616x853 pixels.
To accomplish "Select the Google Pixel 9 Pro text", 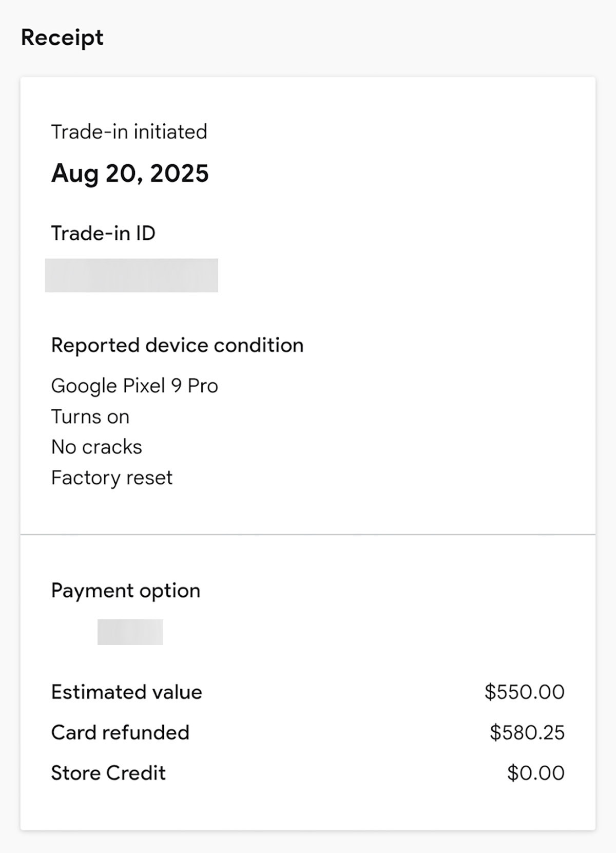I will [134, 386].
